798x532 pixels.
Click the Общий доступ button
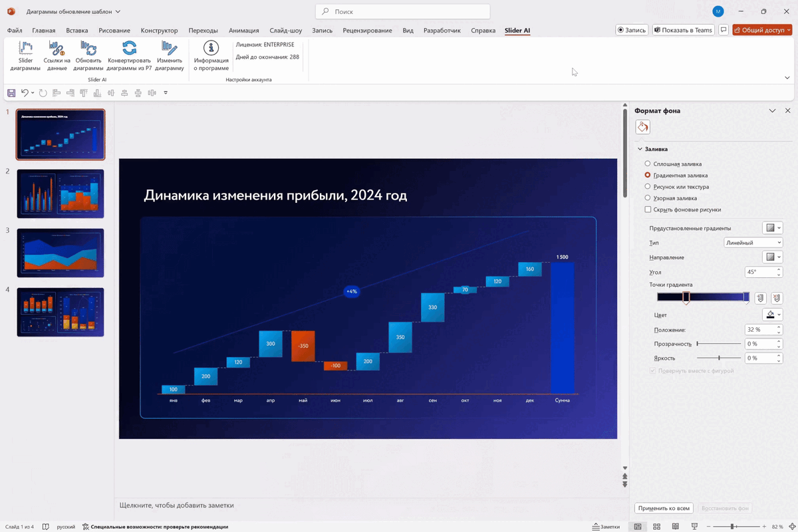pyautogui.click(x=762, y=30)
